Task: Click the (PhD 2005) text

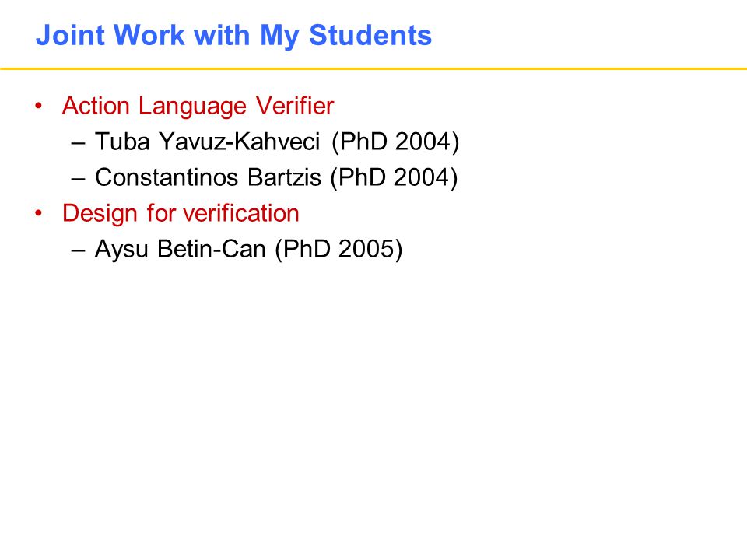Action: click(338, 249)
